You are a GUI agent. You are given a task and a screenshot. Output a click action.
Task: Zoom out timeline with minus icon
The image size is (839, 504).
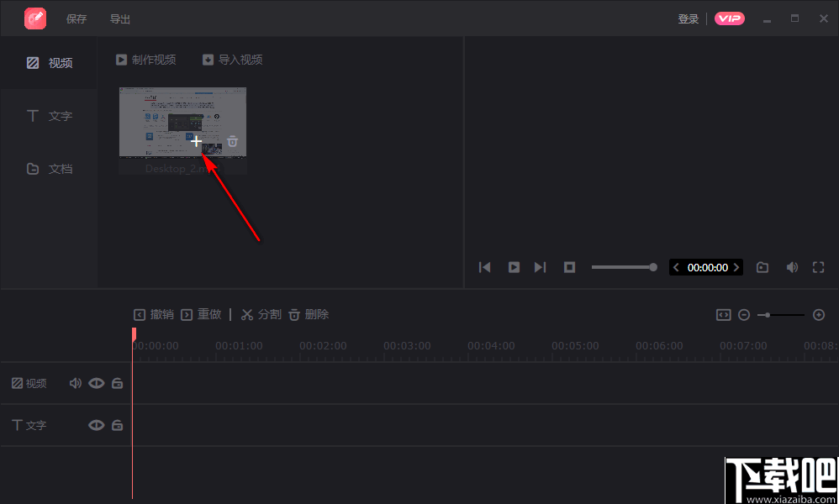point(744,315)
